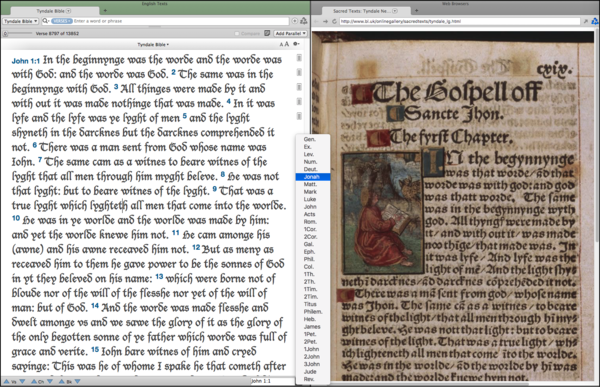
Task: Click the margin marker icon beside verse 3 line
Action: [299, 87]
